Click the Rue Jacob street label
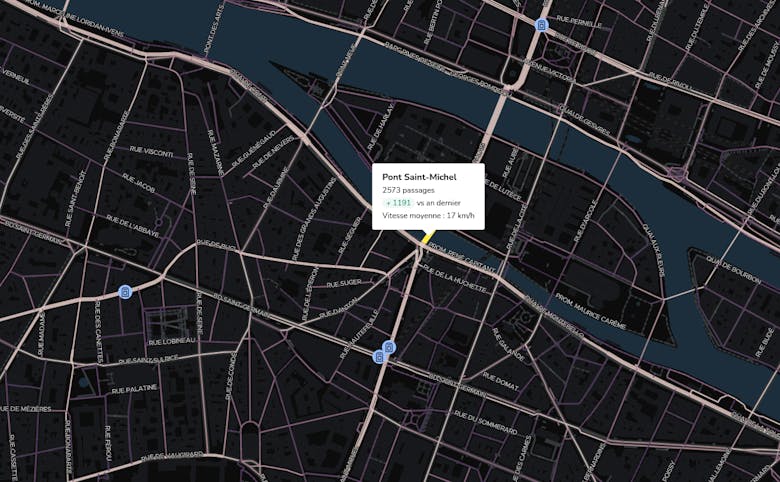The width and height of the screenshot is (780, 482). tap(138, 183)
